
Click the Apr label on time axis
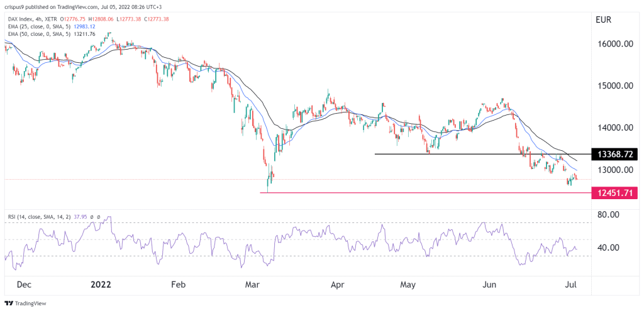[337, 285]
